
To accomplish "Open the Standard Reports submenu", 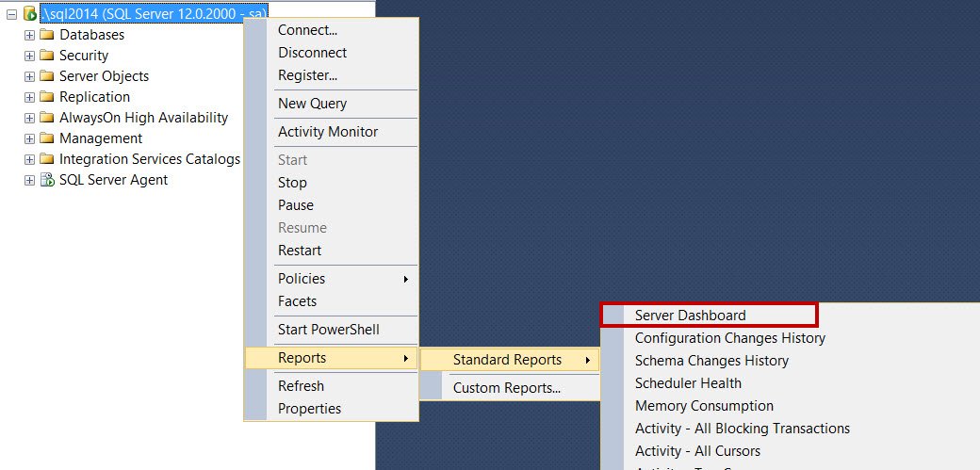I will pyautogui.click(x=510, y=360).
